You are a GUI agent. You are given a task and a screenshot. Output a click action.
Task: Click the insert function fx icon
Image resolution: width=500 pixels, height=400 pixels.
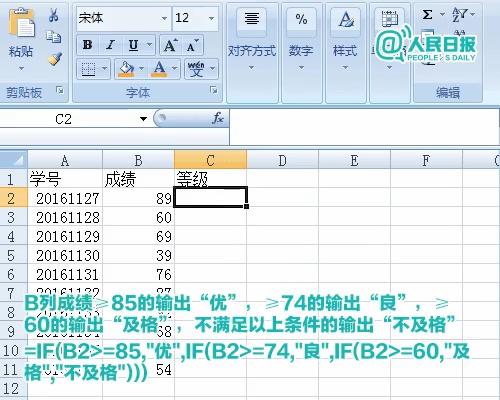point(218,118)
